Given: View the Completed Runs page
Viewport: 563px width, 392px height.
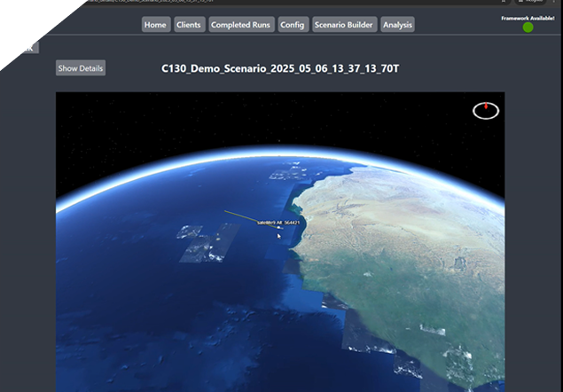Looking at the screenshot, I should tap(241, 25).
